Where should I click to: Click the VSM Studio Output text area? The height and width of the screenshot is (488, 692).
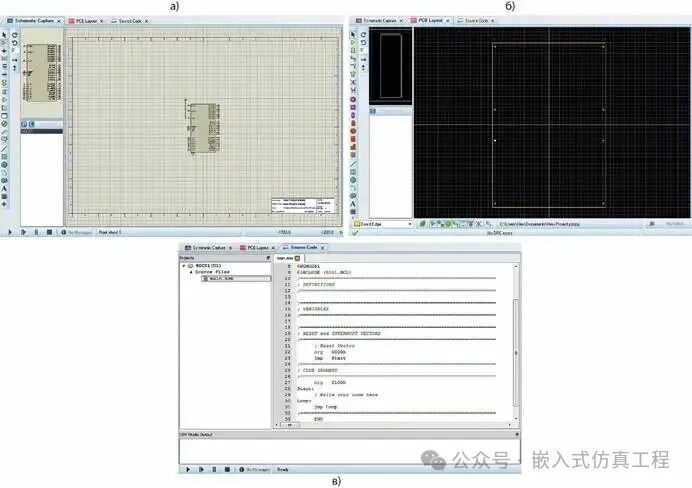pyautogui.click(x=350, y=450)
